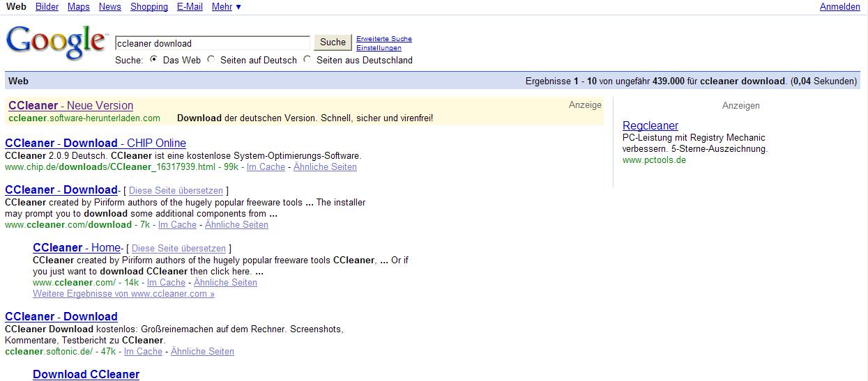Open Erweiterte Suche link
The width and height of the screenshot is (868, 381).
(x=383, y=39)
